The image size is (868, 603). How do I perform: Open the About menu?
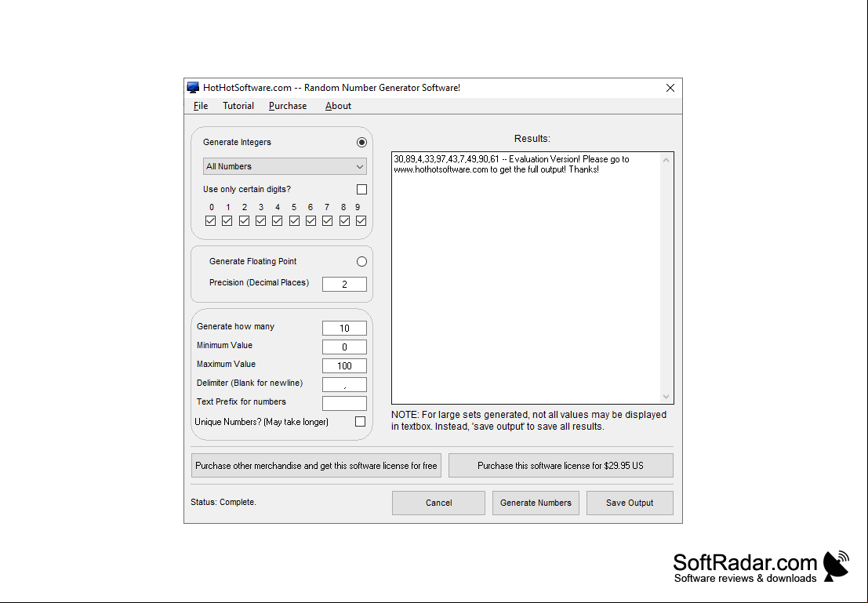tap(338, 106)
